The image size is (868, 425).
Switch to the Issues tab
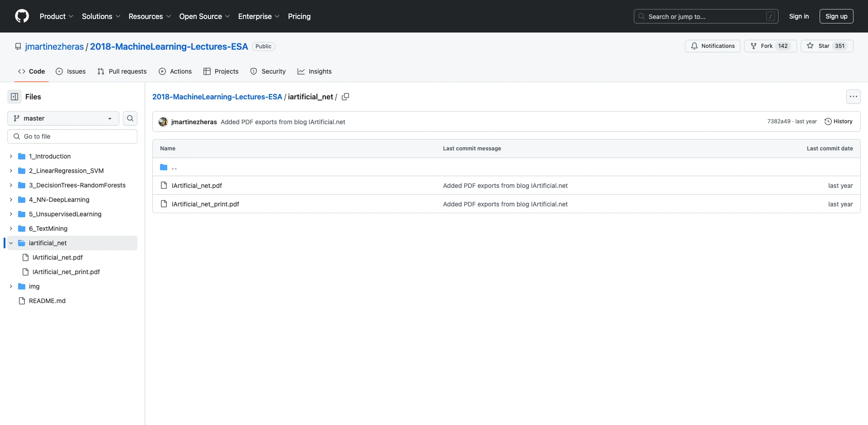tap(71, 71)
